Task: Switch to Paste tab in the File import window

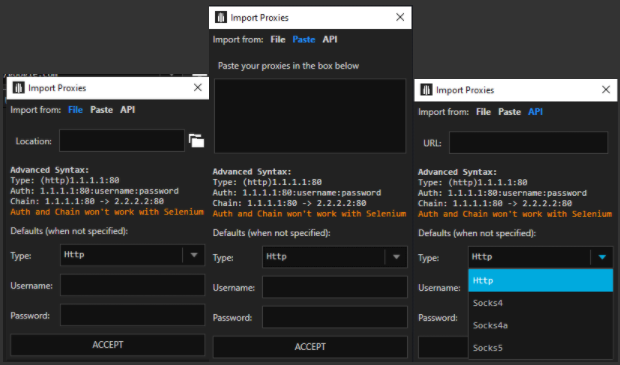Action: tap(101, 110)
